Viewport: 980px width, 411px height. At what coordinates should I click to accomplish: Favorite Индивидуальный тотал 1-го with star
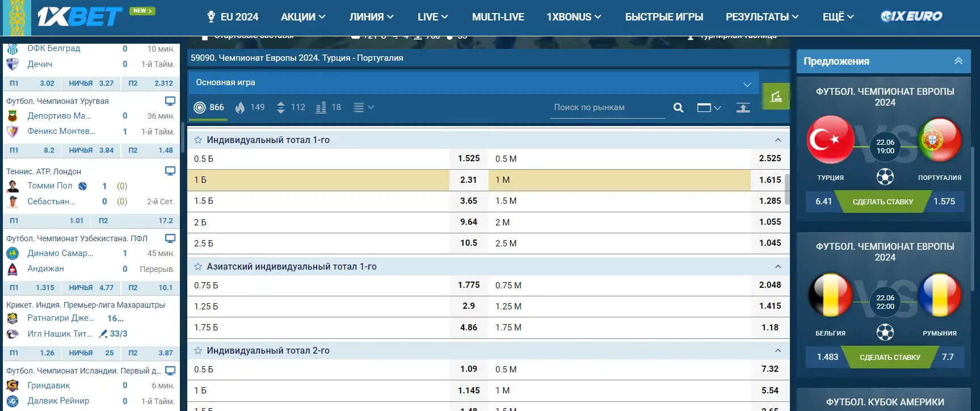point(198,140)
